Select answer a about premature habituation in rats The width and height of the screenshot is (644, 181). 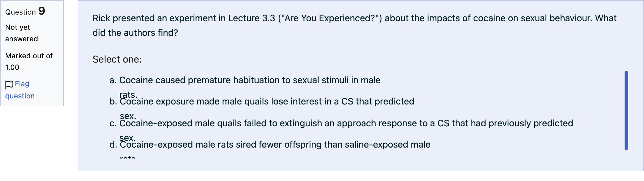(250, 80)
